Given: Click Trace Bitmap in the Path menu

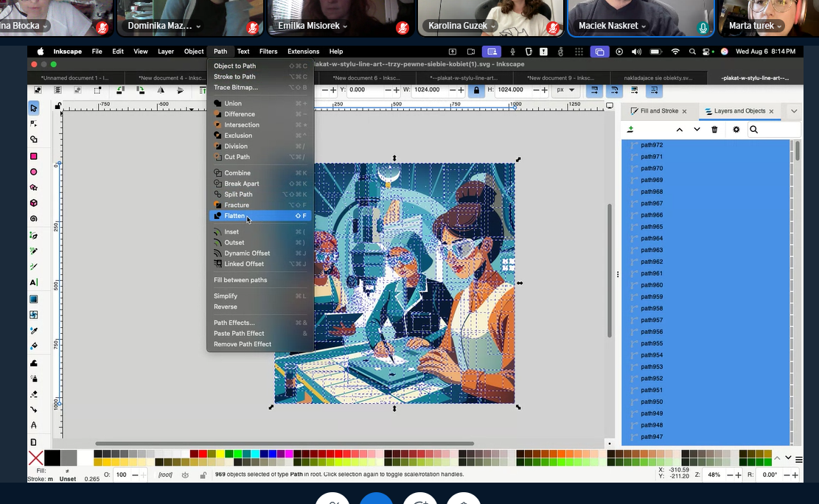Looking at the screenshot, I should [x=260, y=87].
